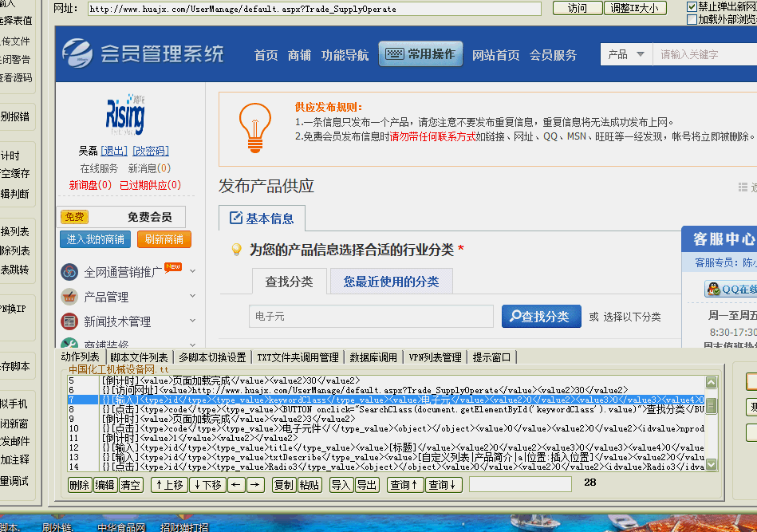Click the Rising company logo
The image size is (757, 532).
[125, 114]
